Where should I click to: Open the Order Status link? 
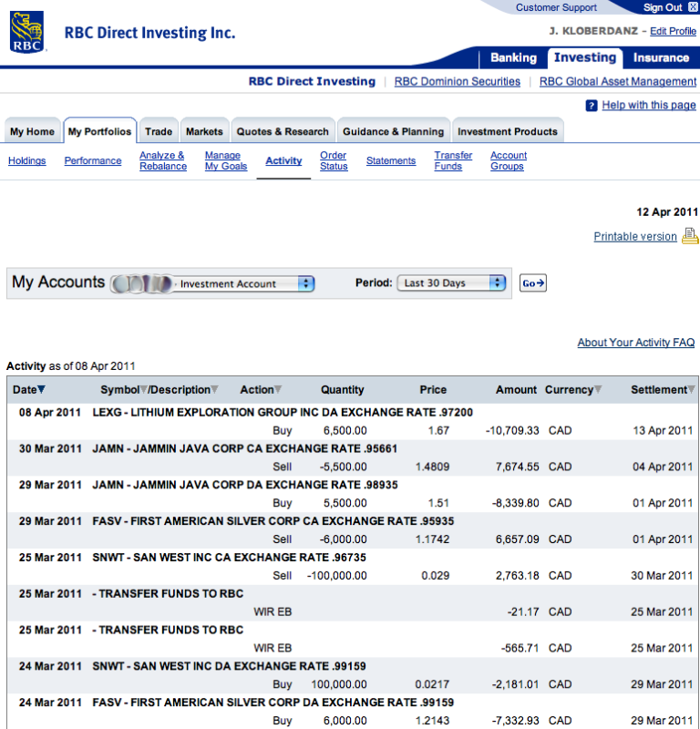[334, 160]
